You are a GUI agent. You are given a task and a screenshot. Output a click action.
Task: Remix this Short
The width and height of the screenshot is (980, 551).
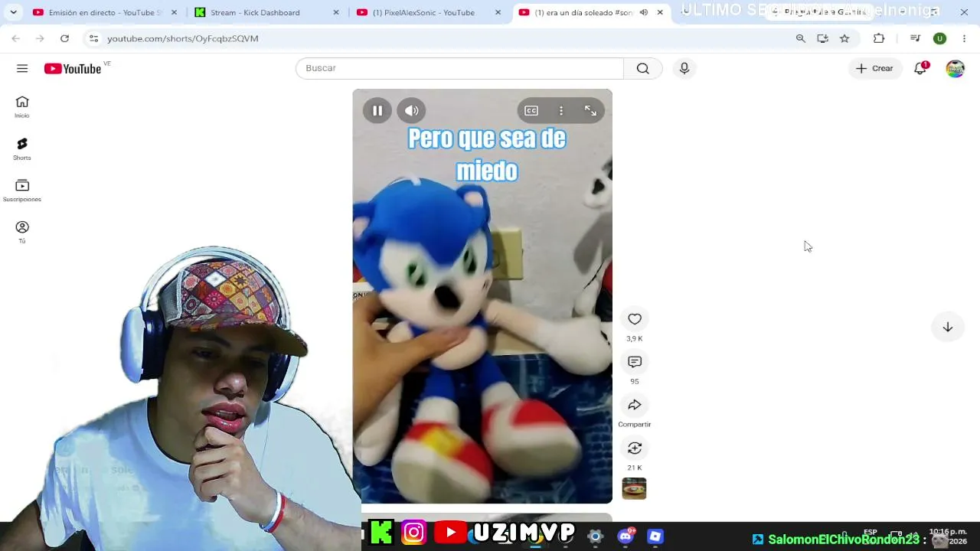635,448
